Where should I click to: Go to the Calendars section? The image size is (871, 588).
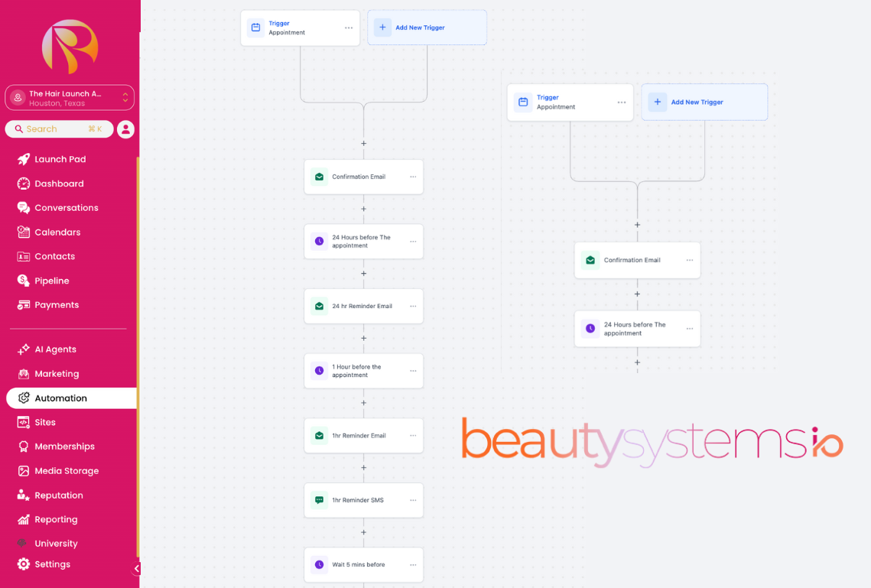57,232
